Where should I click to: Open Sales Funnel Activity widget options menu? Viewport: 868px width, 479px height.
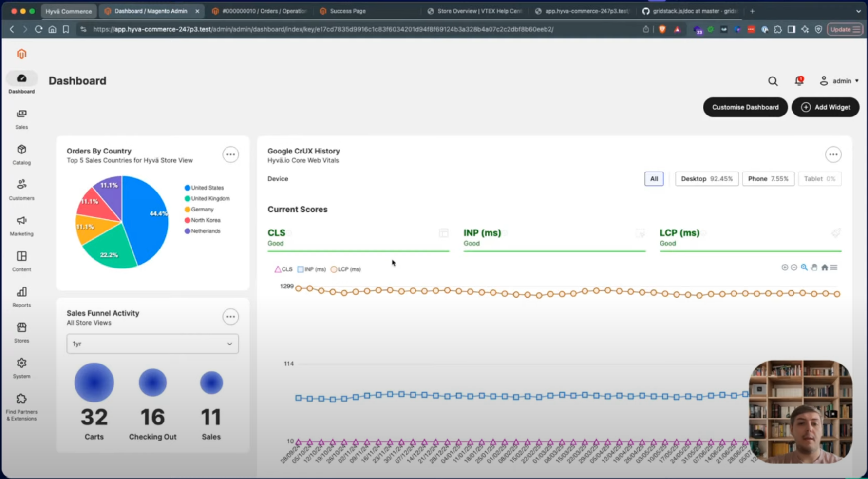(x=230, y=317)
